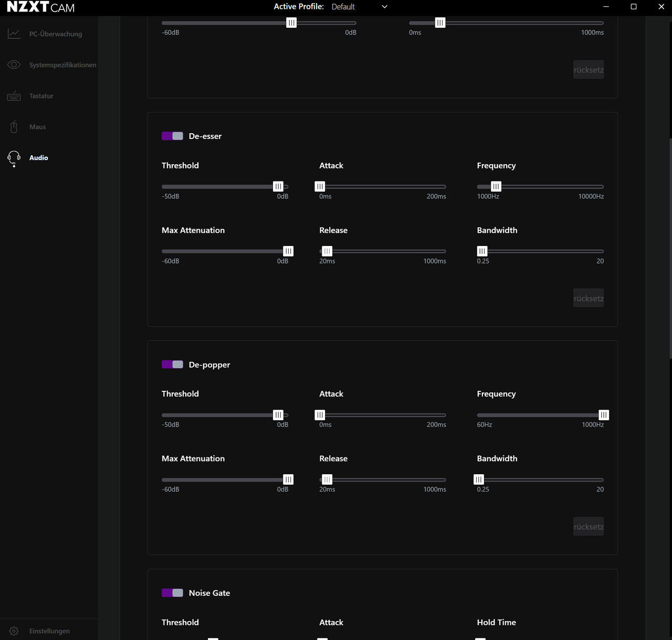The width and height of the screenshot is (672, 640).
Task: Click De-popper 60Hz frequency label
Action: [x=485, y=424]
